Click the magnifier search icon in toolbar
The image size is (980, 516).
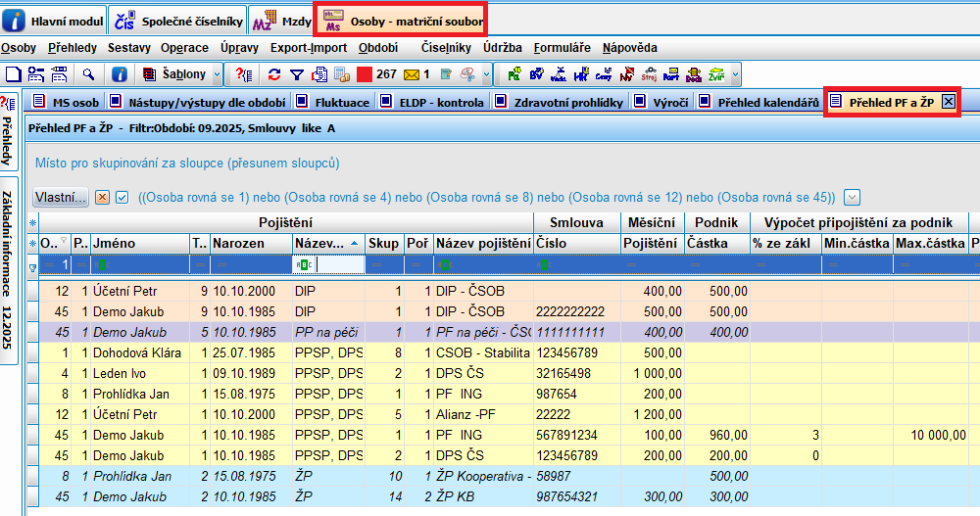[88, 73]
